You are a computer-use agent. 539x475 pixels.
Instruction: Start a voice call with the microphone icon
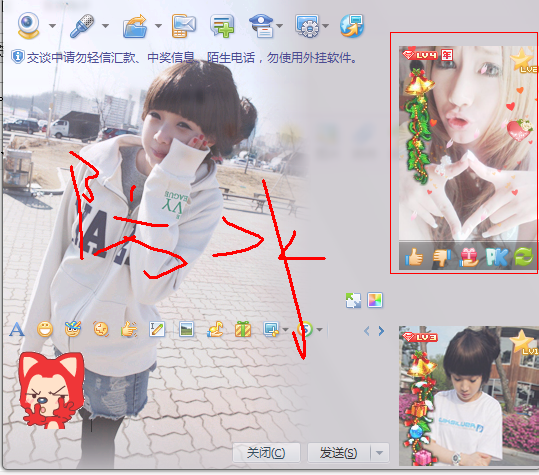(x=82, y=25)
